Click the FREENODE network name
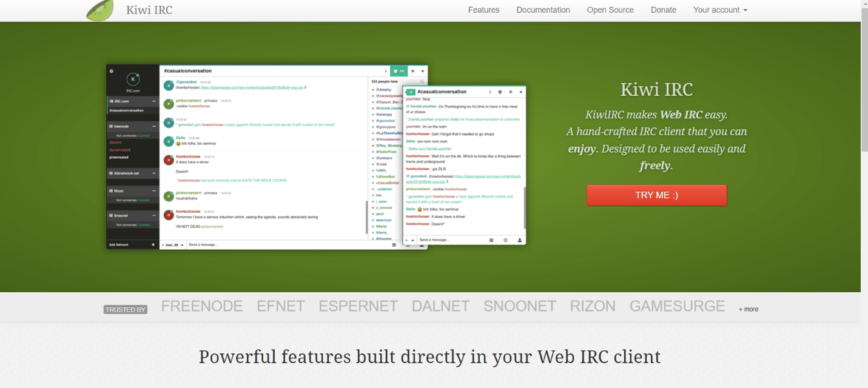The height and width of the screenshot is (388, 868). [202, 306]
